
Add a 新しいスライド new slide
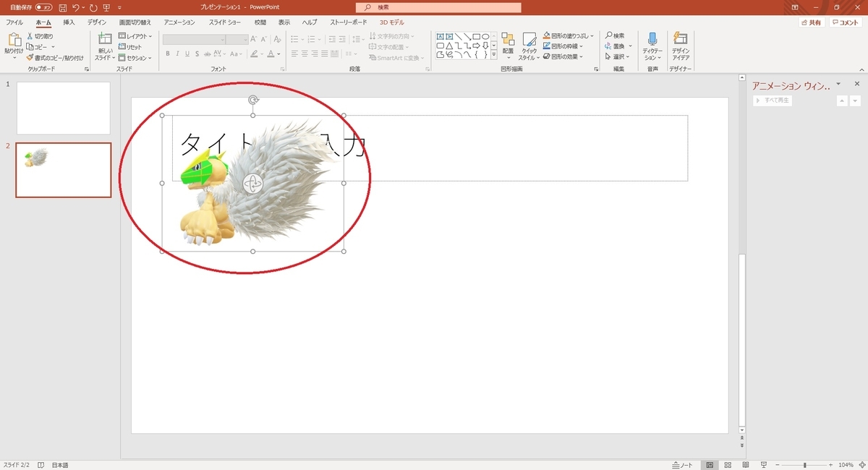tap(105, 46)
